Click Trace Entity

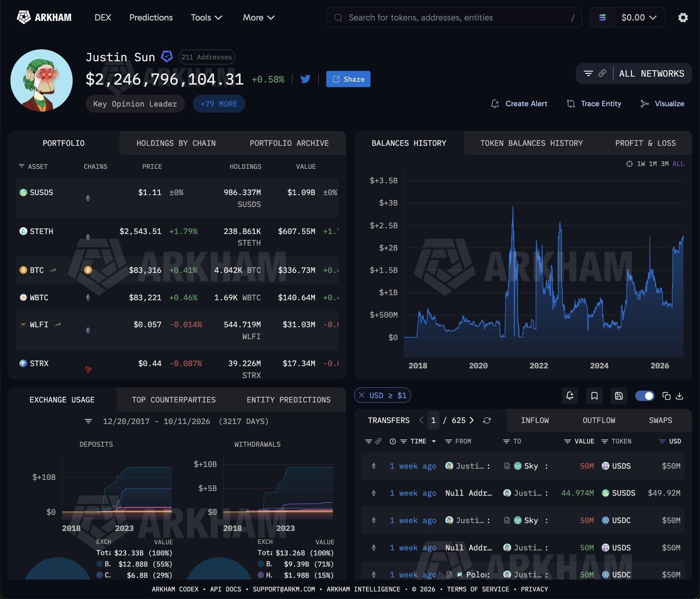pos(594,104)
